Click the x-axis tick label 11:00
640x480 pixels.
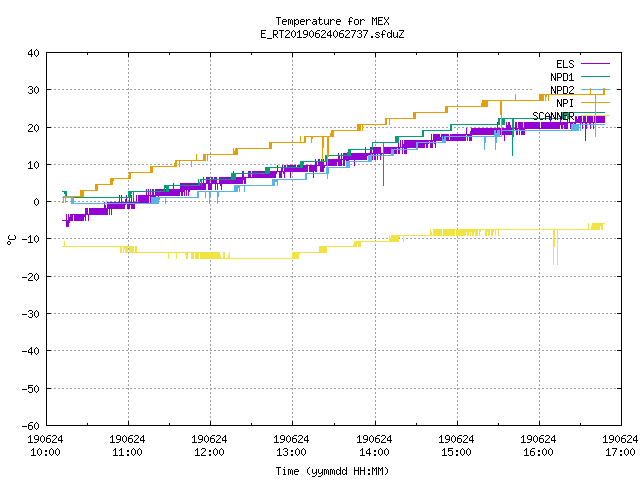point(127,452)
